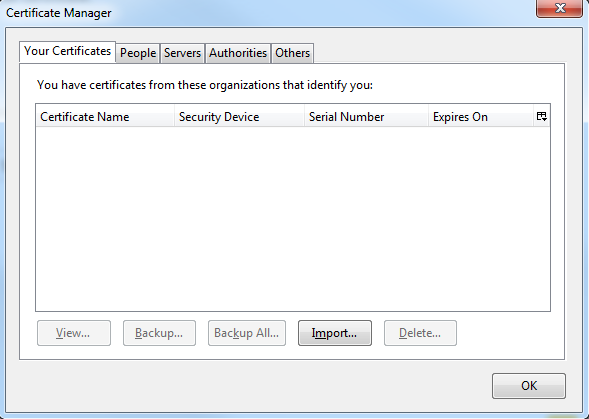The height and width of the screenshot is (419, 589).
Task: Sort by Serial Number column header
Action: (x=366, y=116)
